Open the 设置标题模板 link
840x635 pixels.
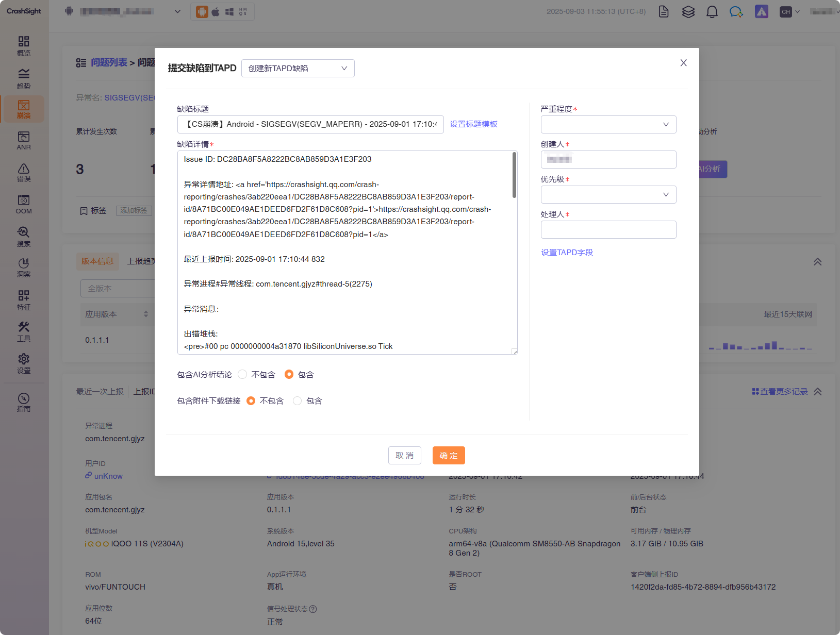pyautogui.click(x=473, y=124)
